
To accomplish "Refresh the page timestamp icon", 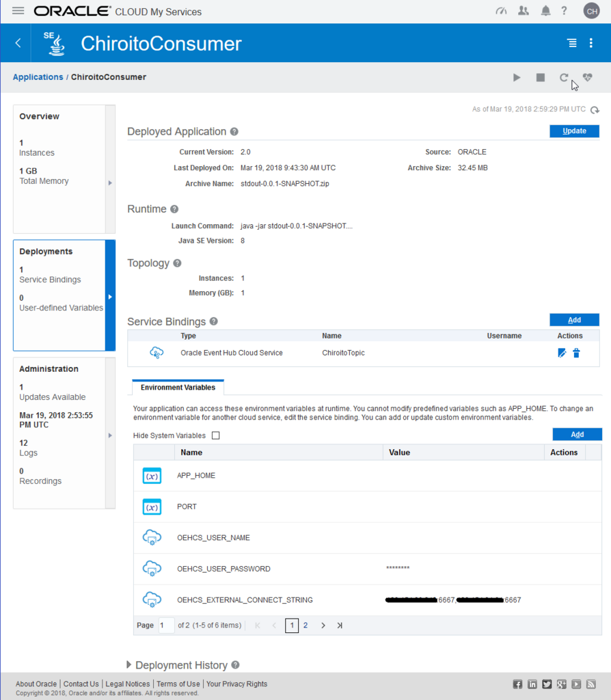I will (595, 110).
